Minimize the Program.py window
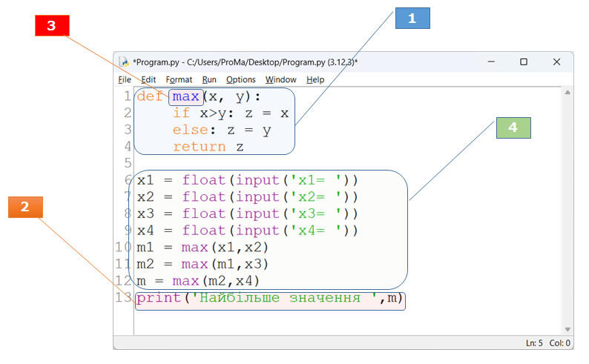 491,62
